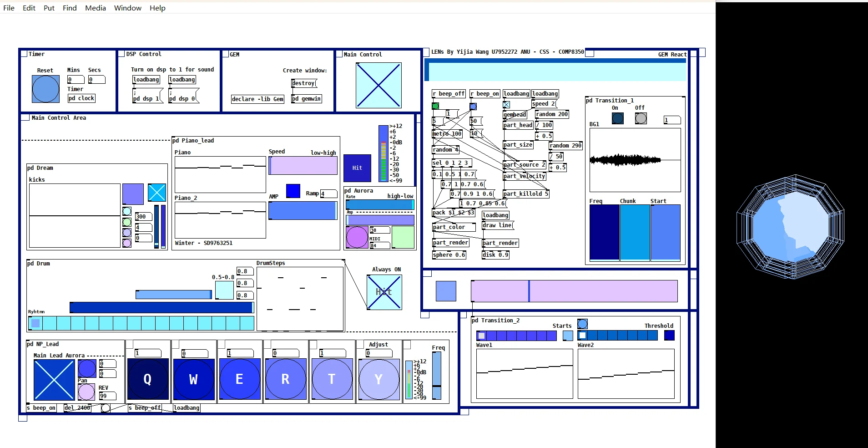Click the light green square in pd Aurora
This screenshot has width=868, height=448.
pos(403,237)
